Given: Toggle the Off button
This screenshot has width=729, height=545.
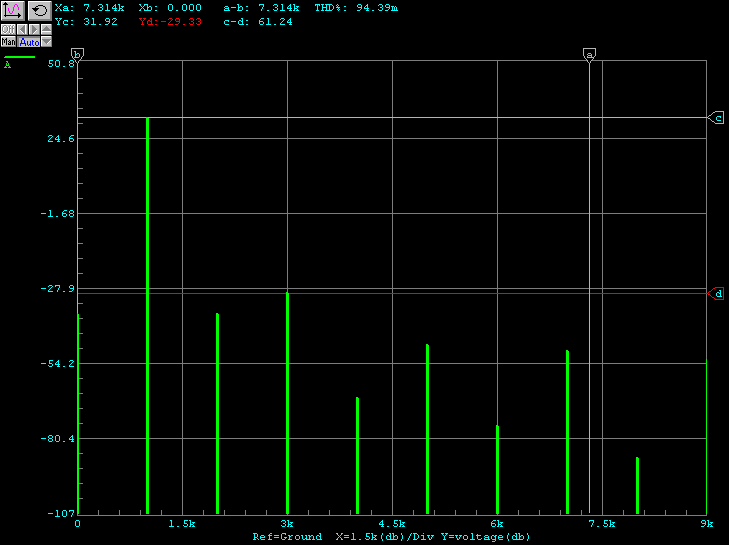Looking at the screenshot, I should click(x=7, y=30).
